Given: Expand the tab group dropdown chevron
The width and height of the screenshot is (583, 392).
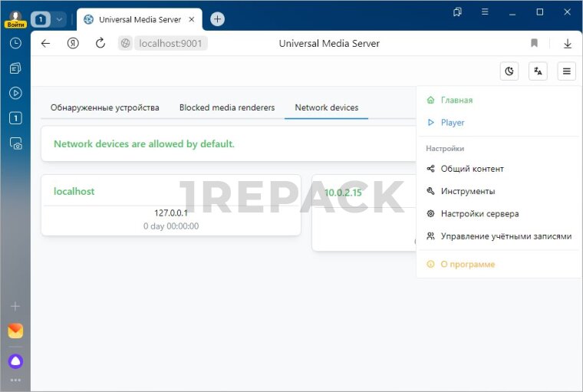Looking at the screenshot, I should point(59,19).
